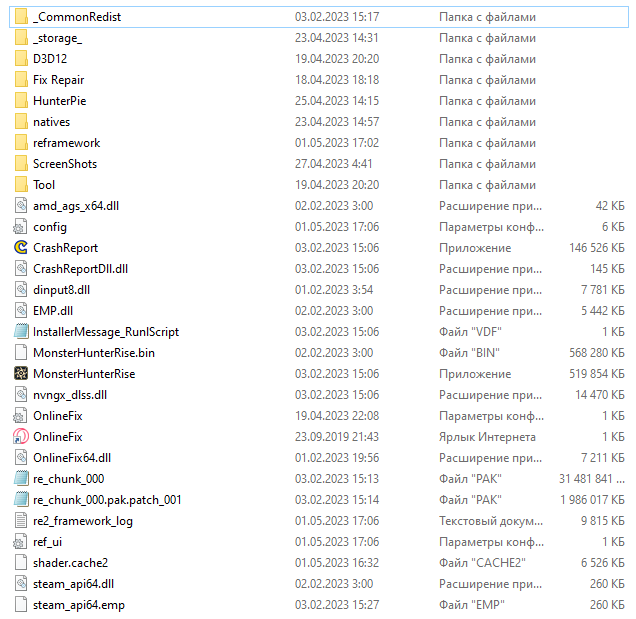Select the file name "_CommonRedist"

pos(77,17)
